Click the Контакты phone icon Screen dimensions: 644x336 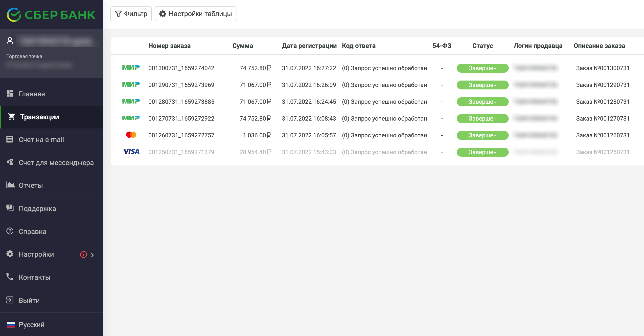10,276
